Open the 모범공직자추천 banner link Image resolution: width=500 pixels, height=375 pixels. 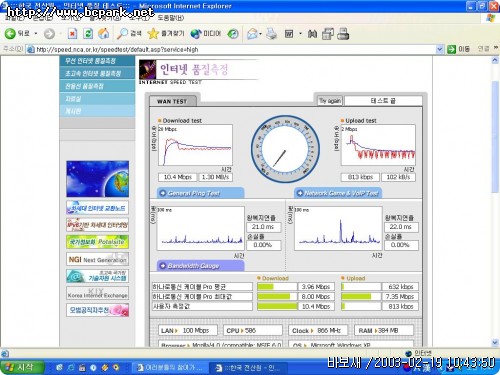click(97, 310)
